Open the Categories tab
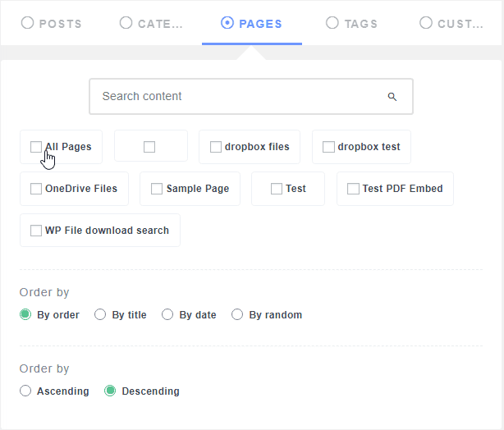Screen dimensions: 504x430 151,23
